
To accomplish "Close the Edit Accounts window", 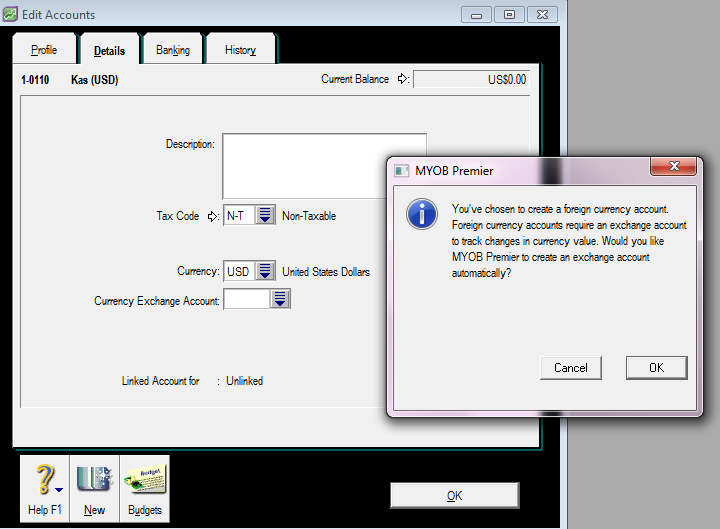I will 542,15.
